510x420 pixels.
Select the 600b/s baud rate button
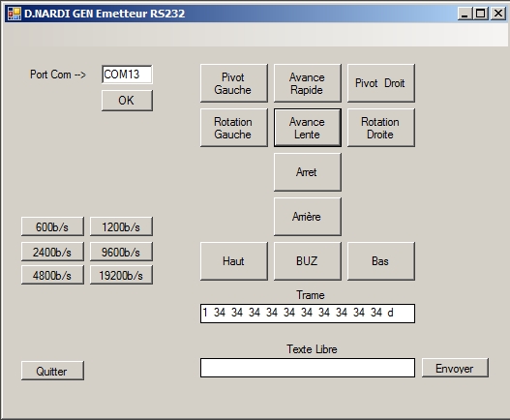(52, 226)
